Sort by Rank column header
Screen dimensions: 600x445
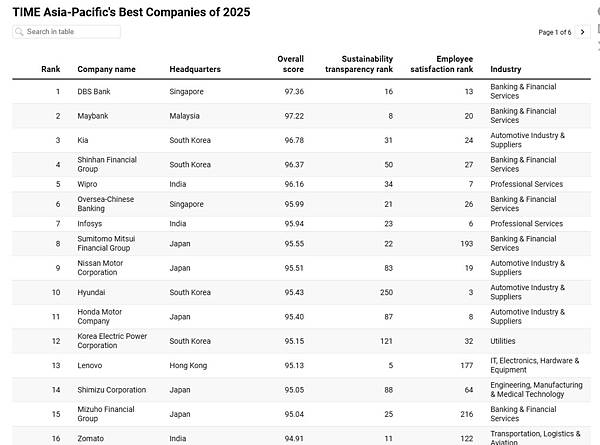[51, 69]
